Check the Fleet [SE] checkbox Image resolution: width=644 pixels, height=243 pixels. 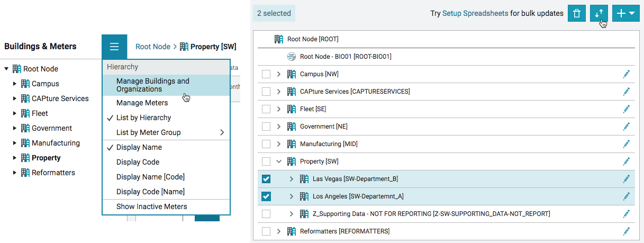266,109
